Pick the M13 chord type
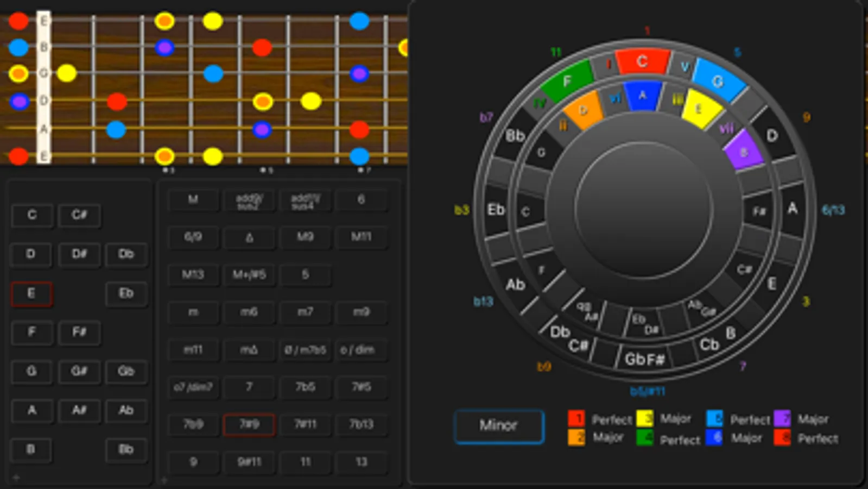 point(193,275)
